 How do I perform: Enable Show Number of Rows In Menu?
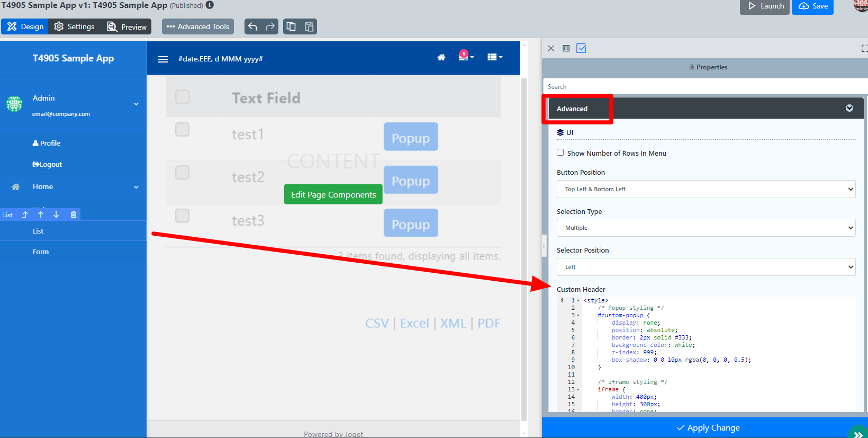pyautogui.click(x=560, y=153)
